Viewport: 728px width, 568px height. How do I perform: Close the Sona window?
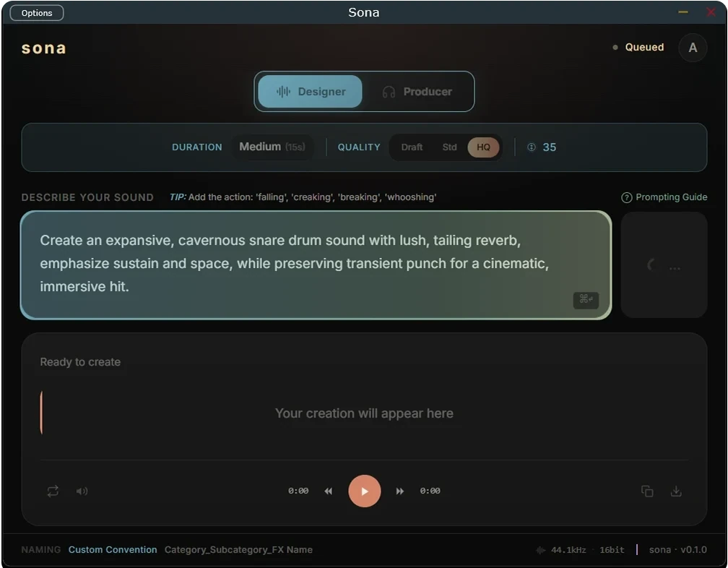[711, 12]
